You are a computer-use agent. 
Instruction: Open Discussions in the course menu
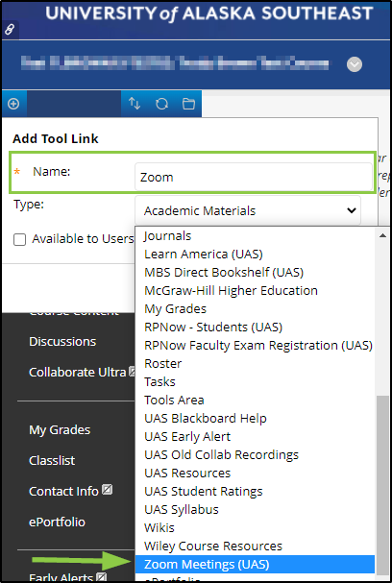pos(62,341)
